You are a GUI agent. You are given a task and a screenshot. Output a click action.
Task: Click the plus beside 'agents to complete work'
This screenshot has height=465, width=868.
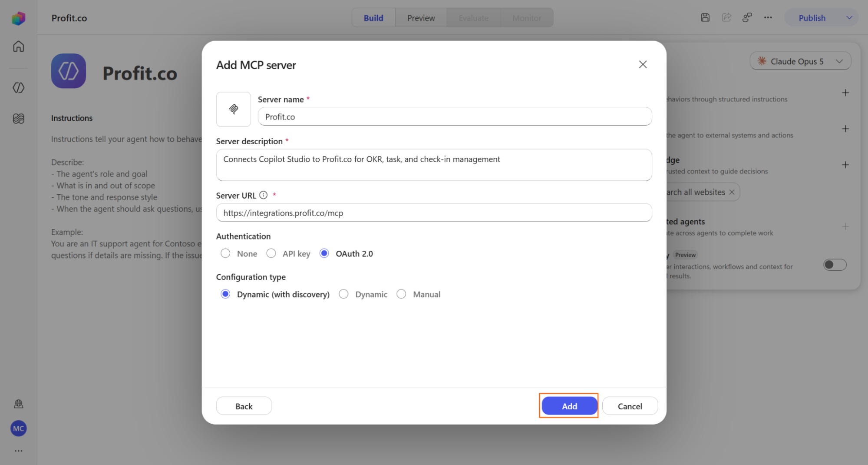click(845, 226)
